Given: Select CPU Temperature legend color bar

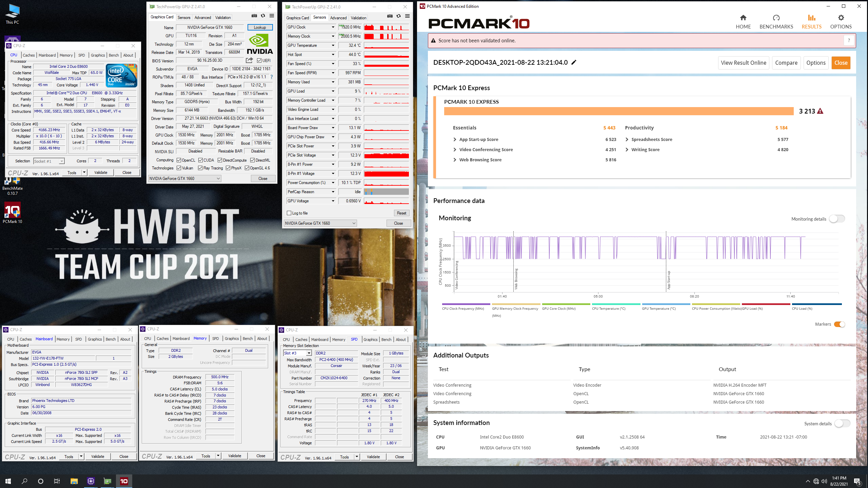Looking at the screenshot, I should (616, 304).
